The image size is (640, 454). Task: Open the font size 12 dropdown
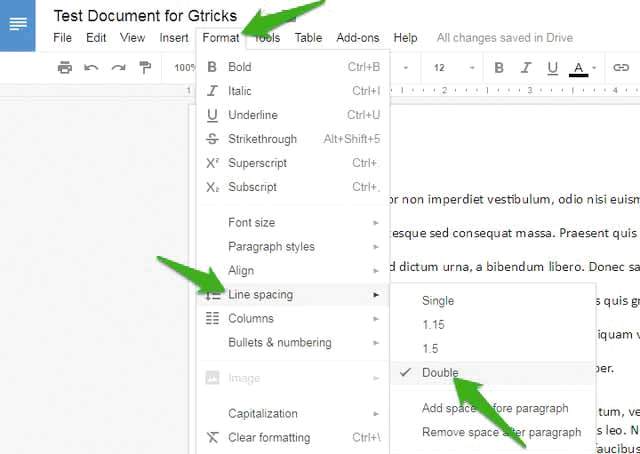(x=447, y=68)
